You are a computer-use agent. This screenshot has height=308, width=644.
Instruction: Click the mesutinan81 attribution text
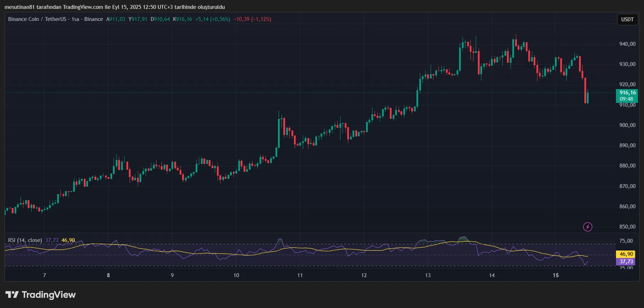pos(115,7)
